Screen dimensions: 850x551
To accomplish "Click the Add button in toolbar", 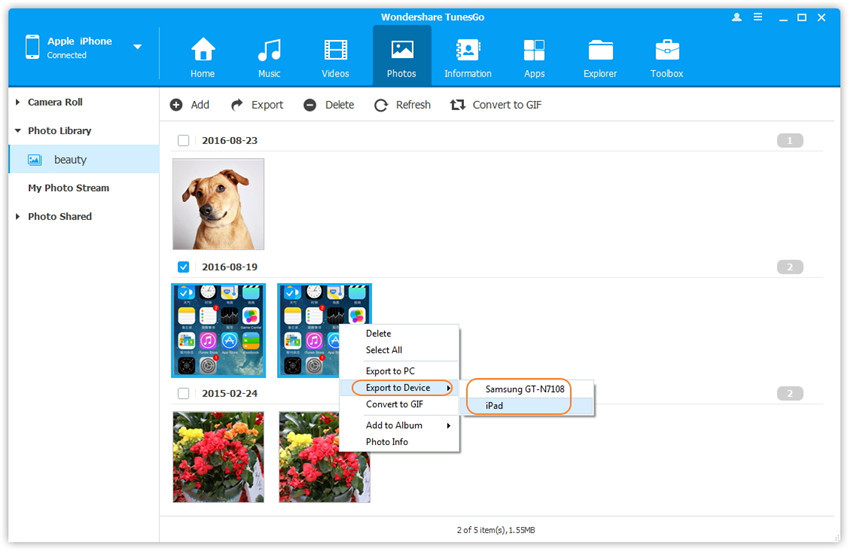I will point(190,105).
